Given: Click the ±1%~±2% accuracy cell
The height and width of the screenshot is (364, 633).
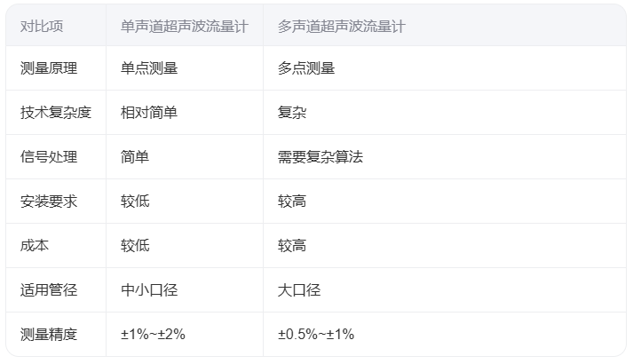Looking at the screenshot, I should point(153,335).
